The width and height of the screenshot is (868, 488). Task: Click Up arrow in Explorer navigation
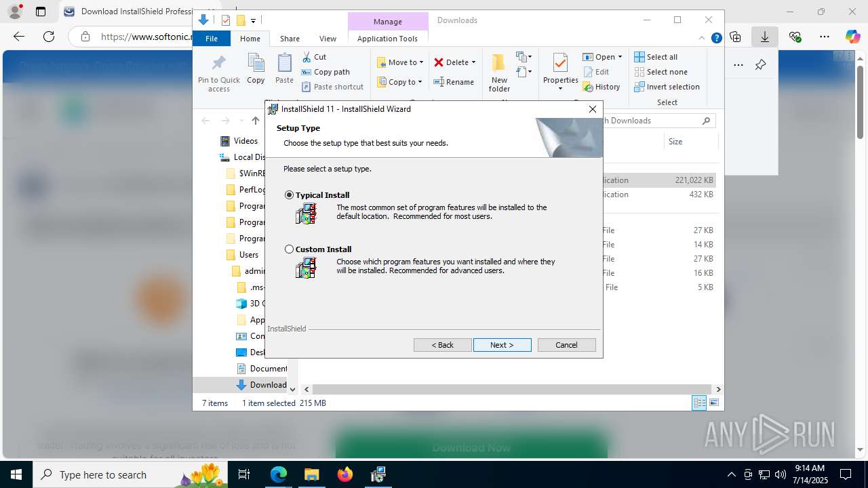click(256, 121)
